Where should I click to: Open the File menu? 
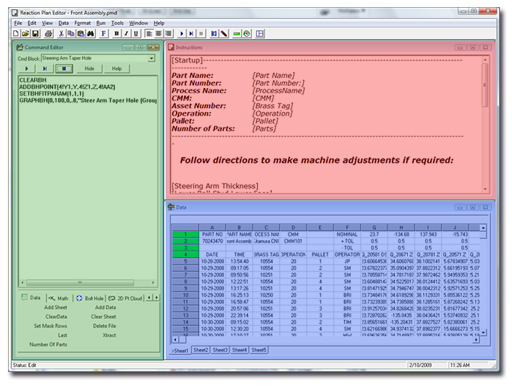coord(18,23)
